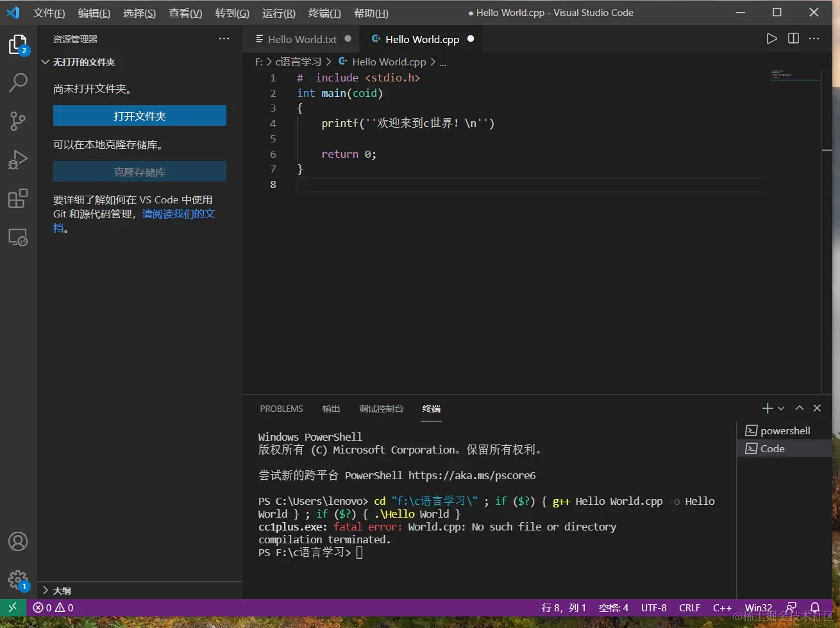Open the Run and Debug view icon
This screenshot has width=840, height=628.
(x=18, y=159)
